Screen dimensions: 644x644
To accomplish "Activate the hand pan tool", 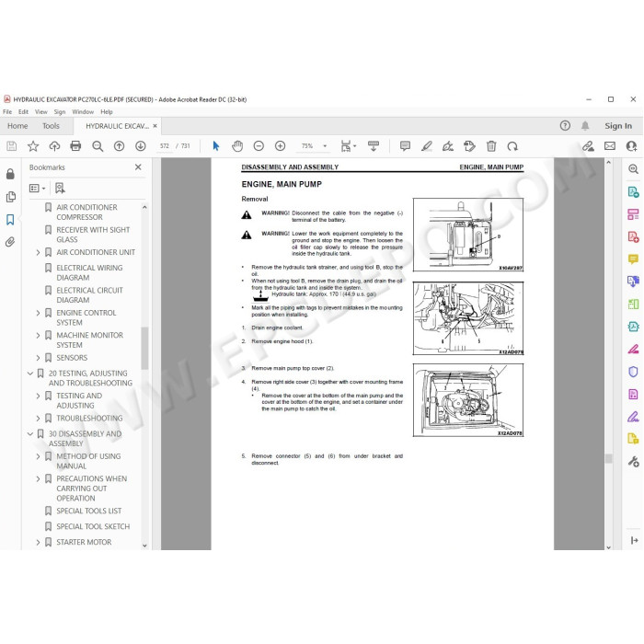I will [237, 146].
